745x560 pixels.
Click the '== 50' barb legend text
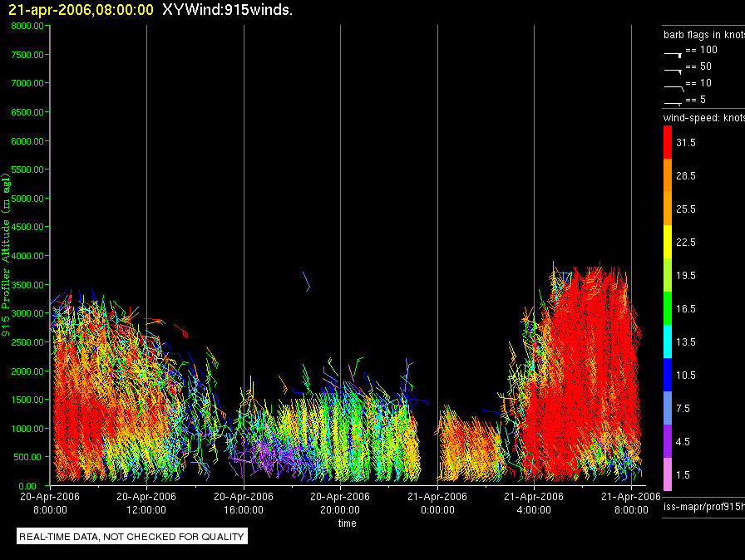698,66
